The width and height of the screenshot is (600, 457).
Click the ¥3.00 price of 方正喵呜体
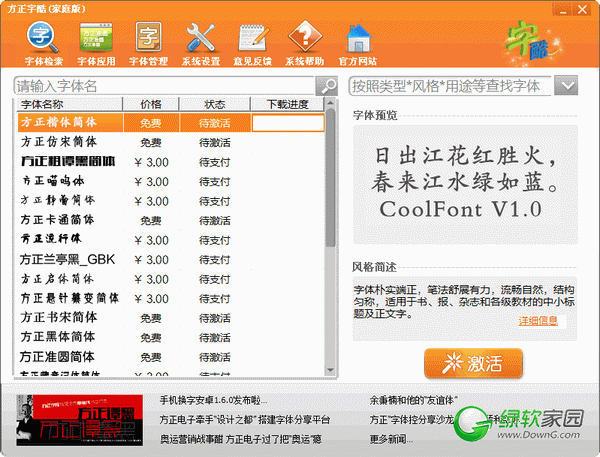click(152, 182)
